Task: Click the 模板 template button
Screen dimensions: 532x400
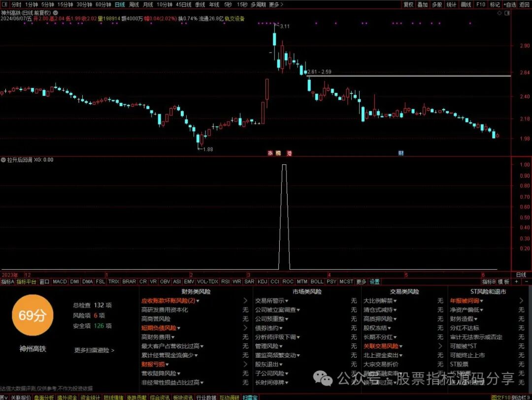Action: (x=503, y=281)
